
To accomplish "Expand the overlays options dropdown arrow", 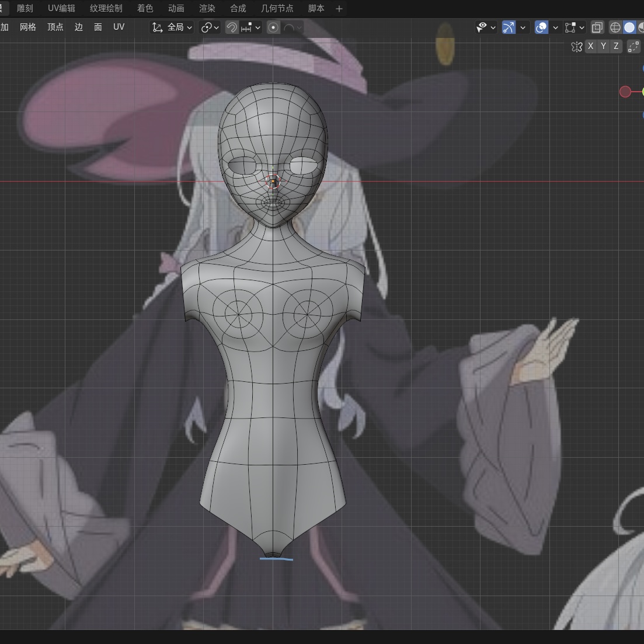I will pos(555,28).
